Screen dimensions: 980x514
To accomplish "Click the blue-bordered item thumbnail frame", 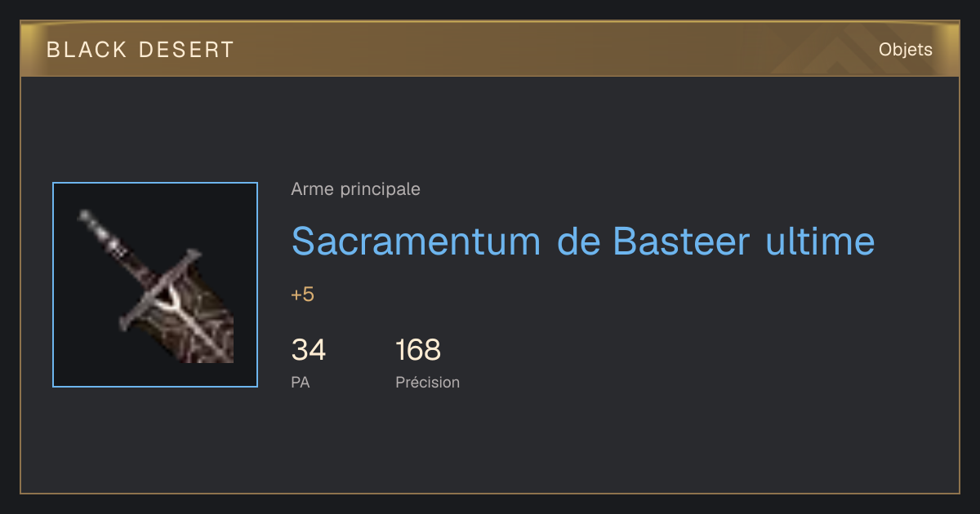I will 155,285.
